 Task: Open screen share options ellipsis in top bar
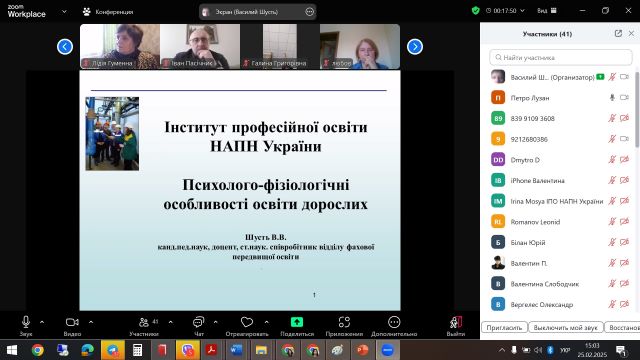pos(310,12)
